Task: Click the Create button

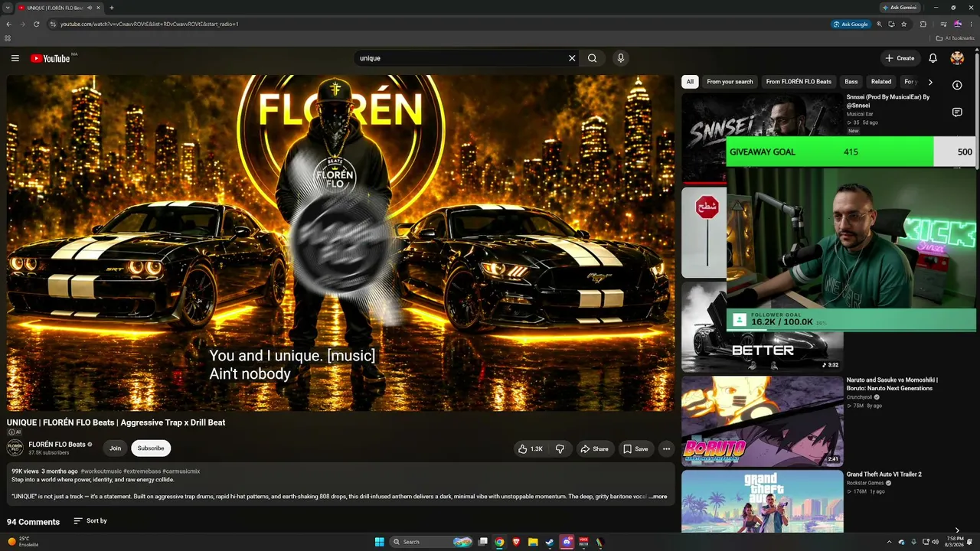Action: pos(900,58)
